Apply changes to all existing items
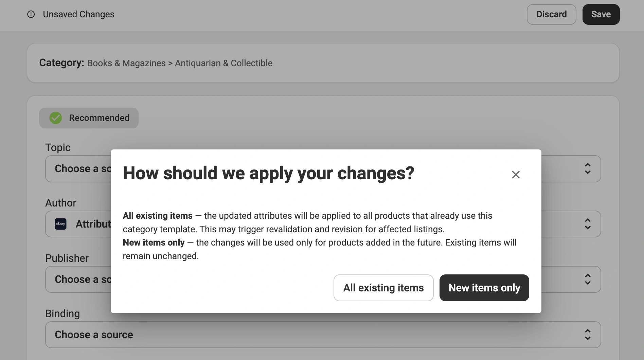Viewport: 644px width, 360px height. (383, 288)
